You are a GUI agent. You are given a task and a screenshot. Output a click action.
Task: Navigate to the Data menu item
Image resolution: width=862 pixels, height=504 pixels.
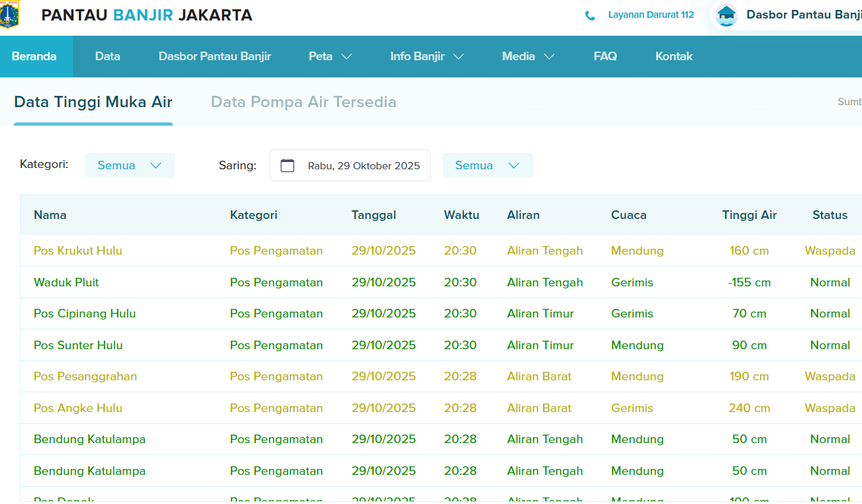click(x=107, y=56)
